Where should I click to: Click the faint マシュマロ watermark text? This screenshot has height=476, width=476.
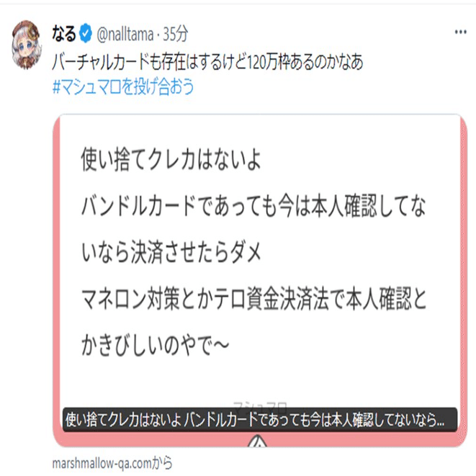260,404
